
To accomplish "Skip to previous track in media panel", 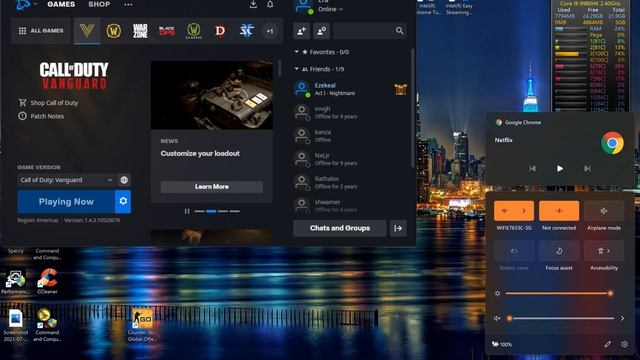I will (x=532, y=169).
